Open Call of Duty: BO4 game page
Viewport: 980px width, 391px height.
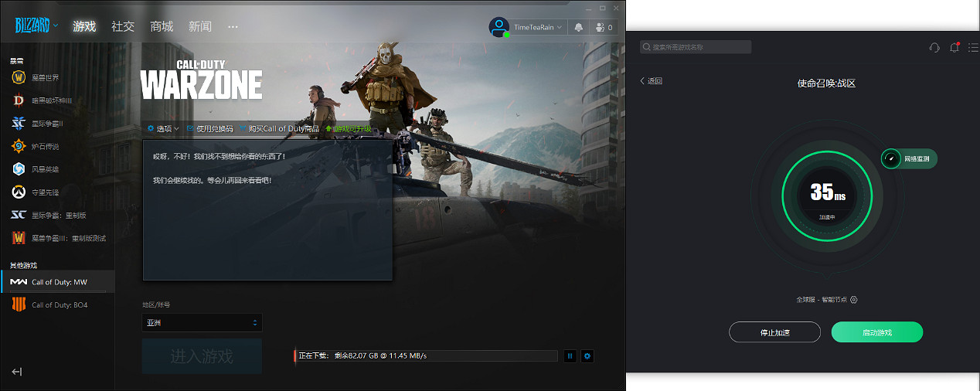[x=59, y=305]
